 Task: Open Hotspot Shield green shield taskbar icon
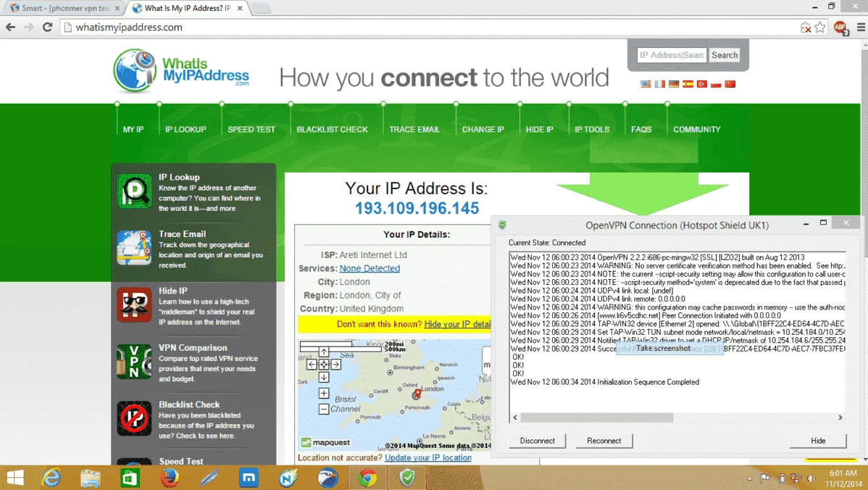(407, 478)
